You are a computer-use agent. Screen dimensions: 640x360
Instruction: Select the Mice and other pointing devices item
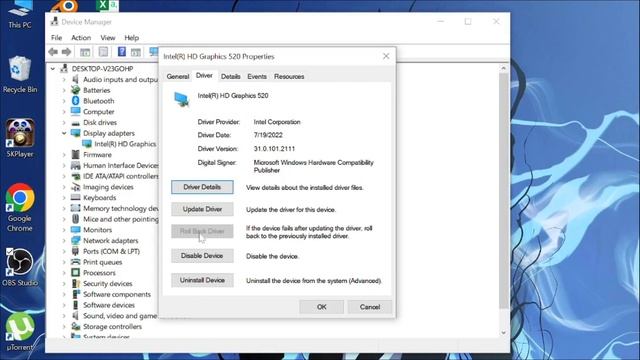pos(120,219)
